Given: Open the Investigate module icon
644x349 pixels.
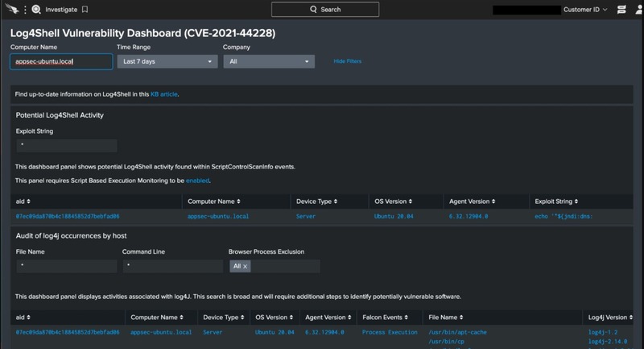Looking at the screenshot, I should point(36,10).
